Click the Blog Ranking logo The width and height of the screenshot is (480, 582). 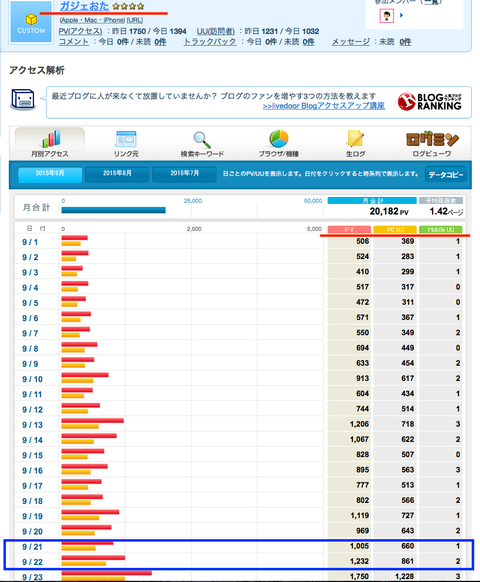(x=430, y=102)
